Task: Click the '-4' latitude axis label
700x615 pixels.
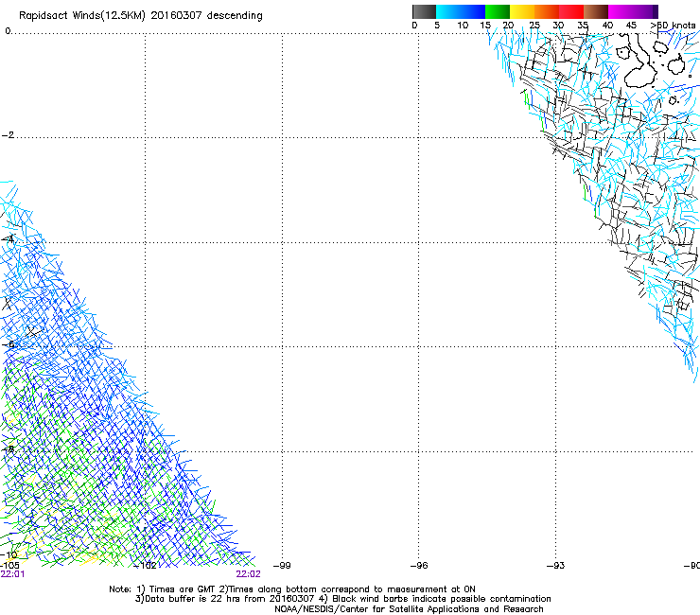Action: [8, 239]
